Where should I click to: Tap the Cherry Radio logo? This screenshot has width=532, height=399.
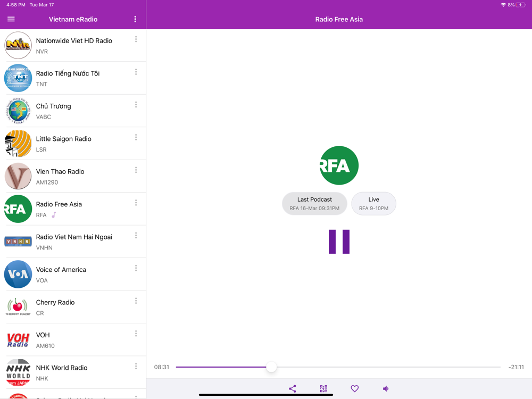(18, 307)
